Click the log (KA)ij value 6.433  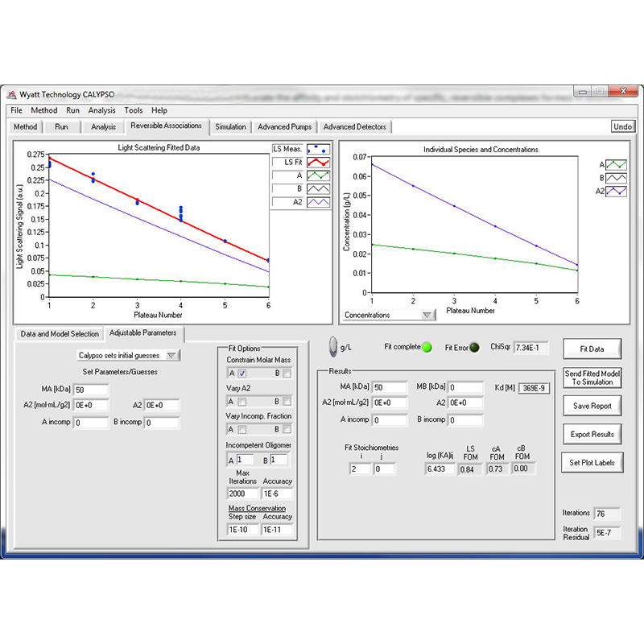[440, 469]
